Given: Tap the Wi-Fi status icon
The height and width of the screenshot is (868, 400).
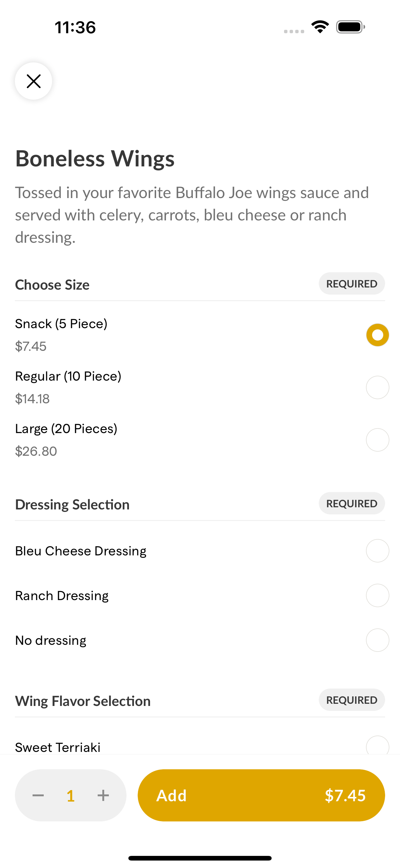Looking at the screenshot, I should (320, 27).
